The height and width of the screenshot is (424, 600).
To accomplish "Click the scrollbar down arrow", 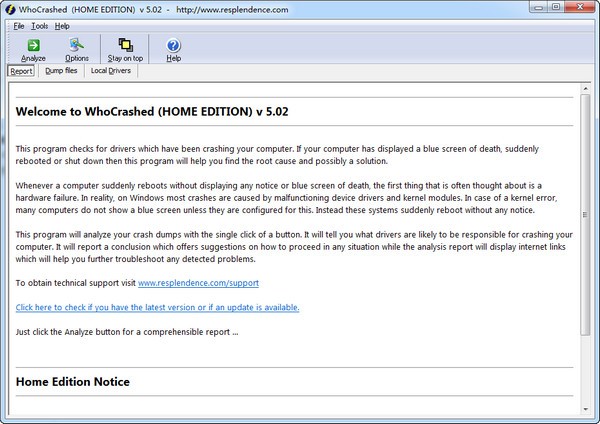I will (x=585, y=409).
